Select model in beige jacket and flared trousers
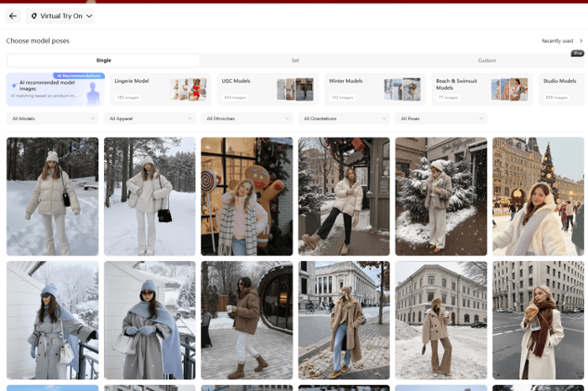Viewport: 588px width, 391px height. tap(441, 321)
